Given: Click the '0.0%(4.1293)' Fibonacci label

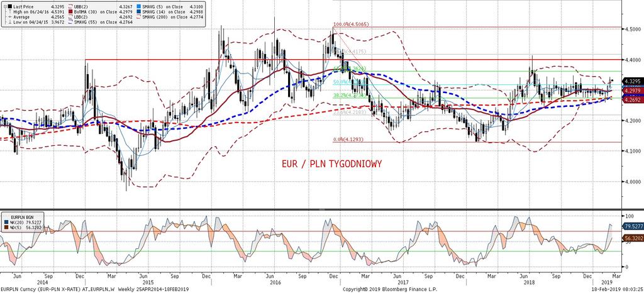Looking at the screenshot, I should pyautogui.click(x=348, y=140).
